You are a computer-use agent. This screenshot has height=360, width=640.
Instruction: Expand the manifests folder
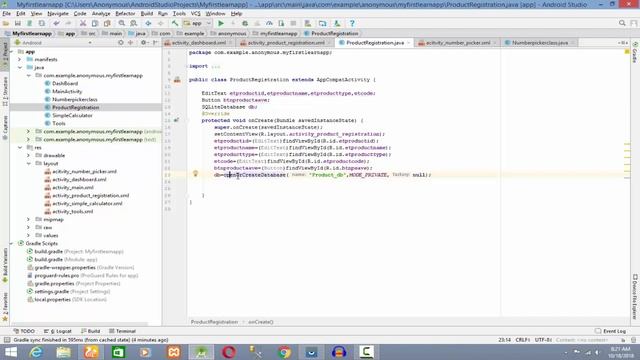[20, 60]
